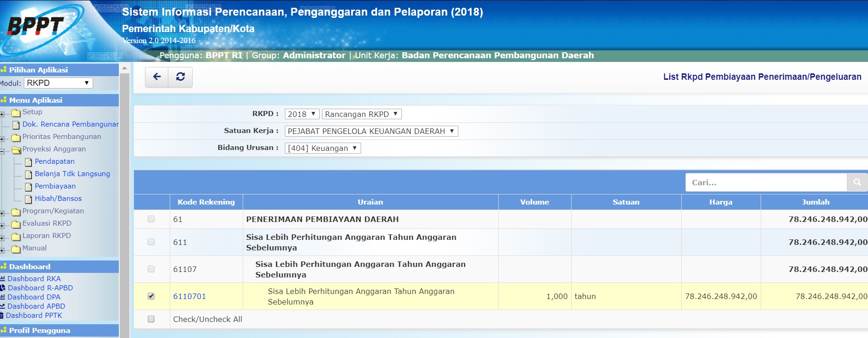The width and height of the screenshot is (868, 338).
Task: Expand the Prioritas Pembangunan tree node
Action: [2, 139]
